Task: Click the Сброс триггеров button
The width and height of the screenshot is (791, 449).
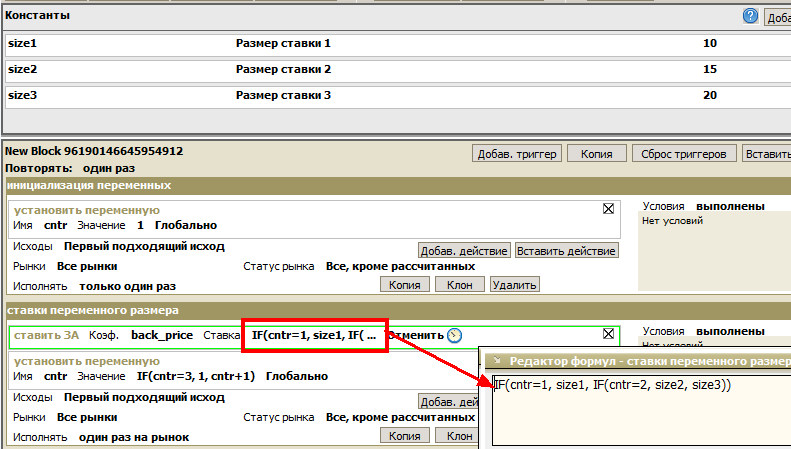Action: click(x=684, y=154)
